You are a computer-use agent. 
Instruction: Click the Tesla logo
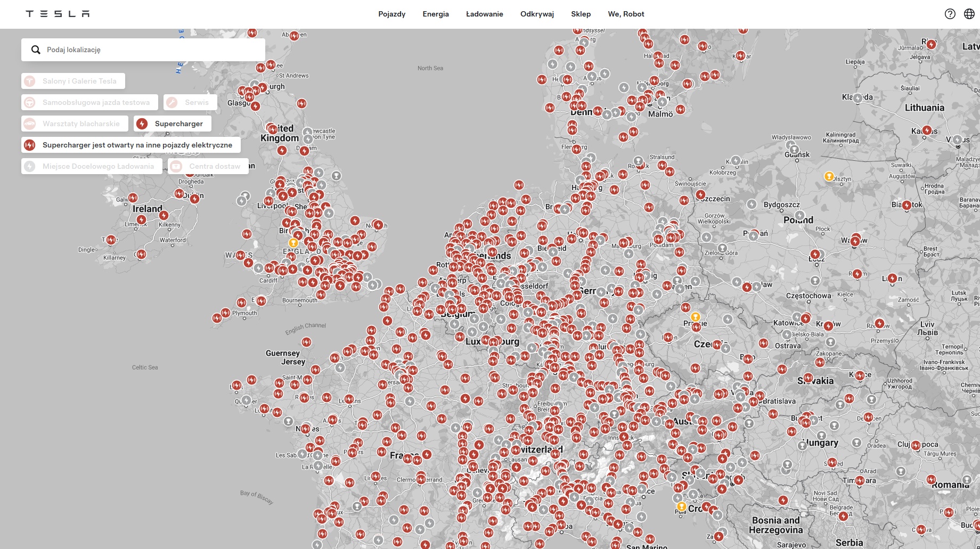(58, 14)
